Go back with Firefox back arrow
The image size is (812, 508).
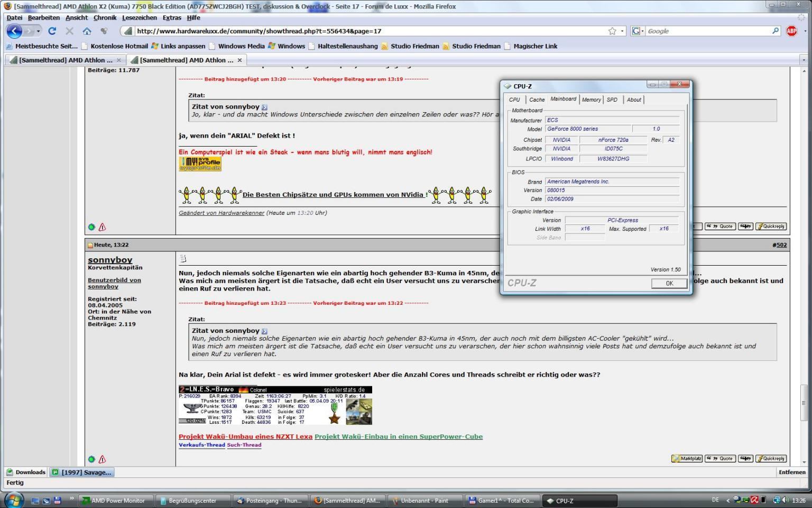14,31
